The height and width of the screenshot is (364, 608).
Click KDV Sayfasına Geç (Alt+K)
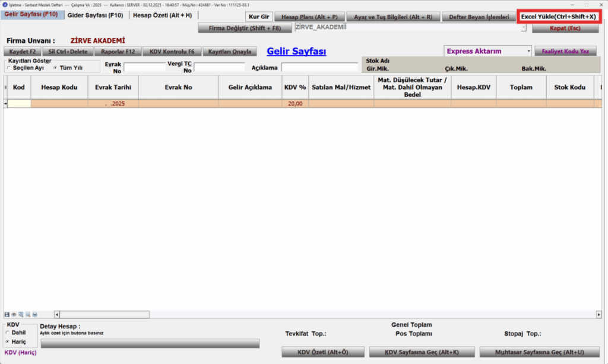click(422, 352)
